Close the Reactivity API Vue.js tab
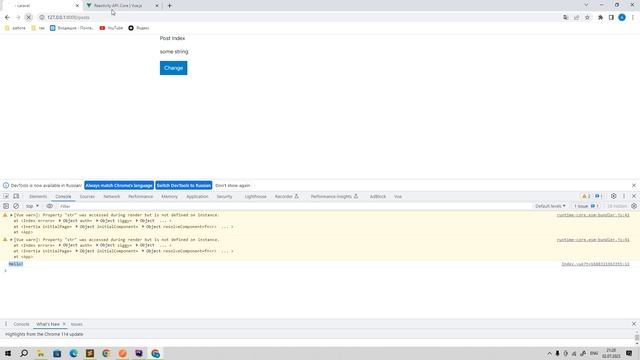This screenshot has height=360, width=640. coord(157,6)
